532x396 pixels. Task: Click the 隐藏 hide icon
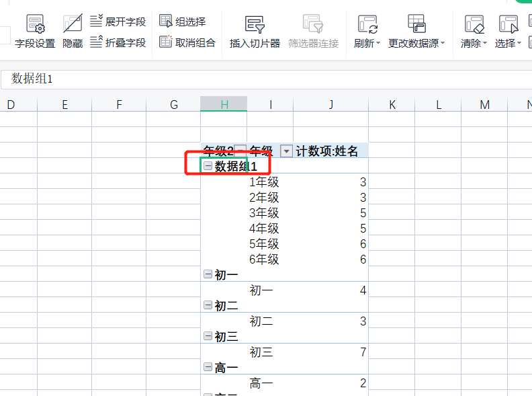(73, 24)
